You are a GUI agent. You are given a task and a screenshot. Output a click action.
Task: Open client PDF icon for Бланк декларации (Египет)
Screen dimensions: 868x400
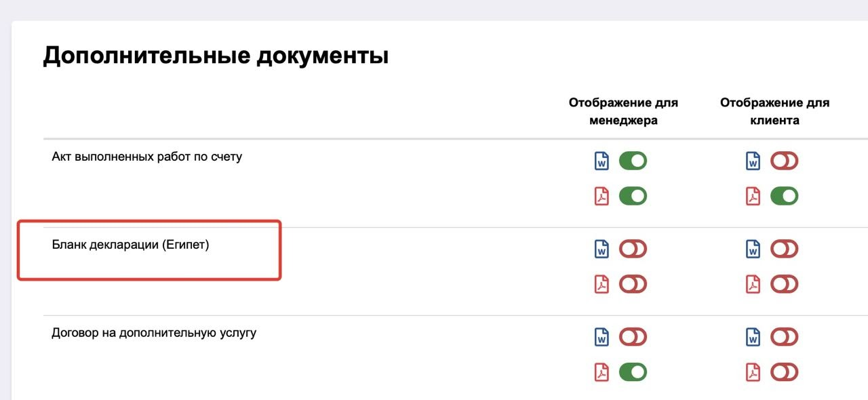pos(753,284)
